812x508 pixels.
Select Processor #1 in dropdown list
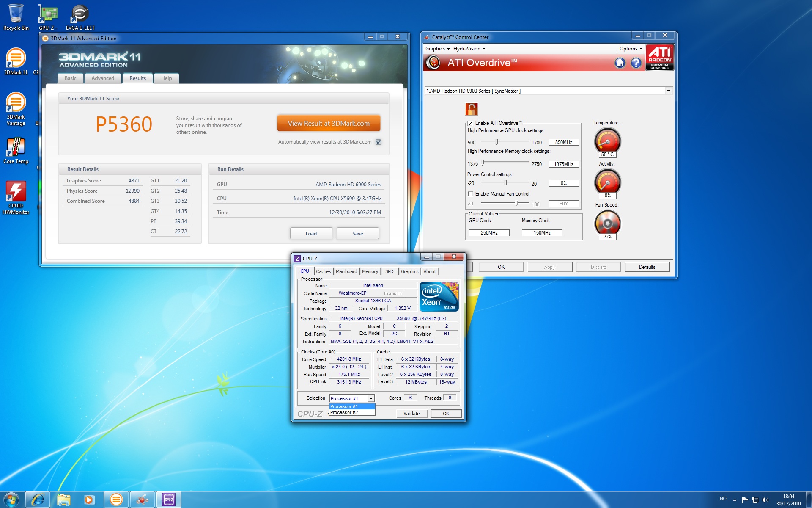pyautogui.click(x=352, y=406)
